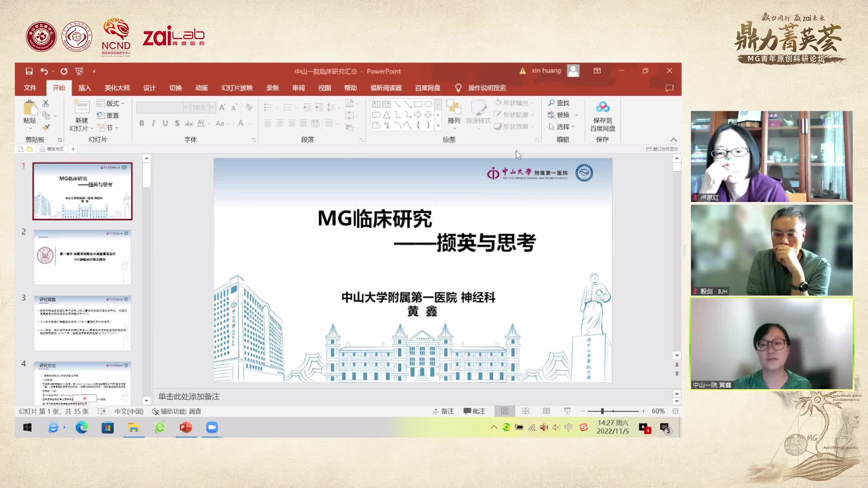Select slide 3 thumbnail in the panel
Viewport: 868px width, 488px height.
[x=82, y=323]
